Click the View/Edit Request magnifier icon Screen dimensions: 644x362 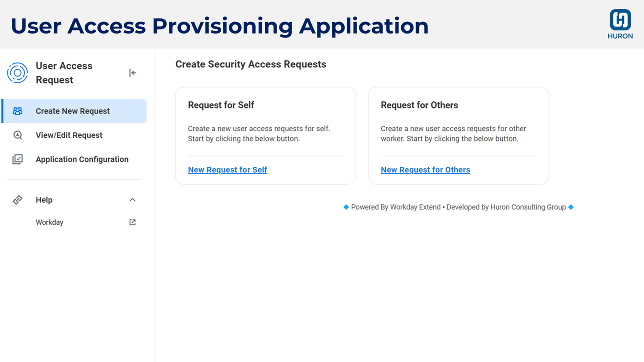[17, 135]
